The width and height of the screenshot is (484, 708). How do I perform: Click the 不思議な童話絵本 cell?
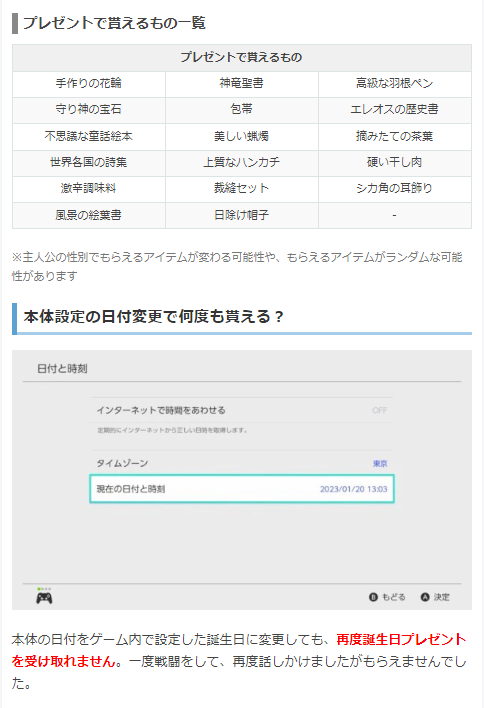(x=88, y=136)
